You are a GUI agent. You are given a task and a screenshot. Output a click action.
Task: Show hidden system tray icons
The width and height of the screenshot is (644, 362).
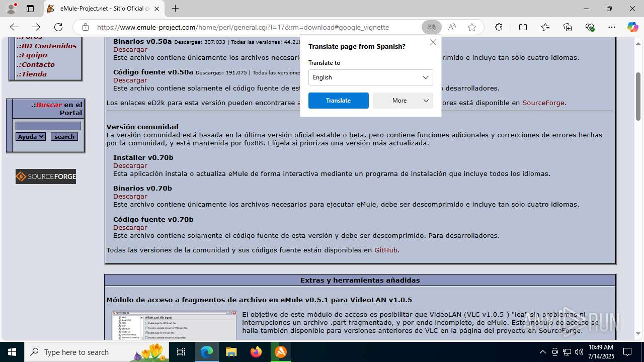coord(542,352)
